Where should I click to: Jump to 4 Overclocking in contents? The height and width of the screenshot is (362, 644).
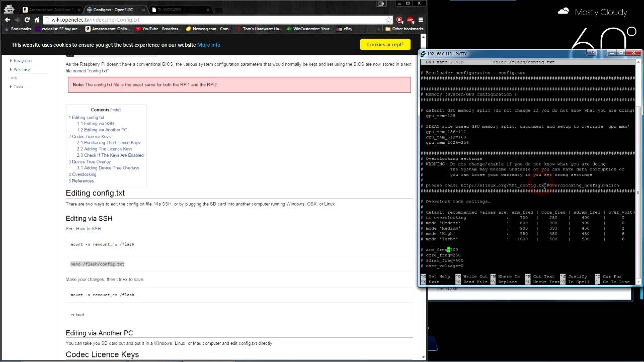[82, 174]
